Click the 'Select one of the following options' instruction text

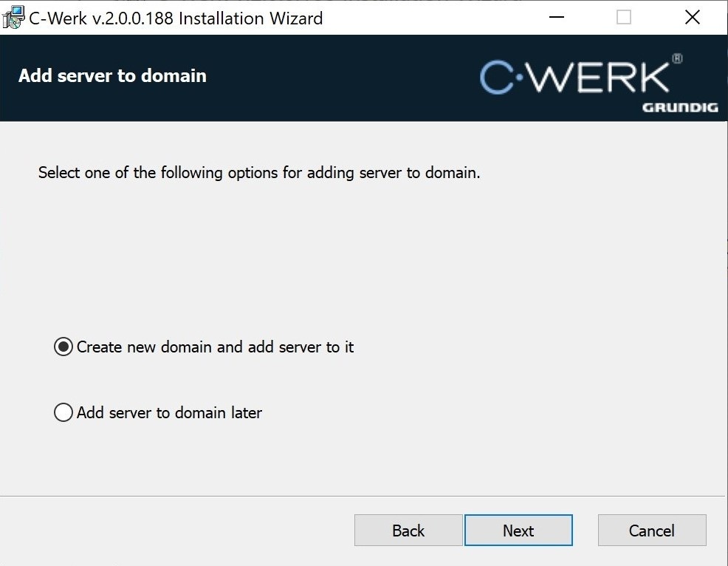[259, 173]
